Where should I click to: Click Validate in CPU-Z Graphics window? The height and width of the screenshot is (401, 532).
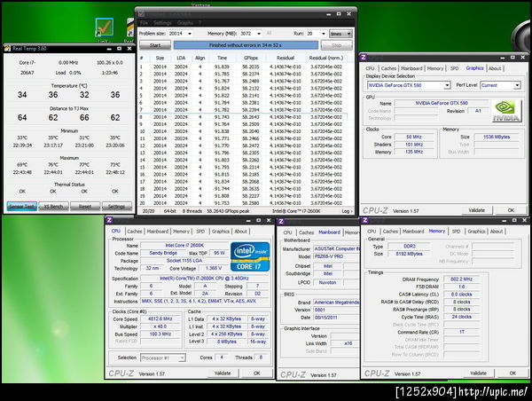pyautogui.click(x=477, y=210)
